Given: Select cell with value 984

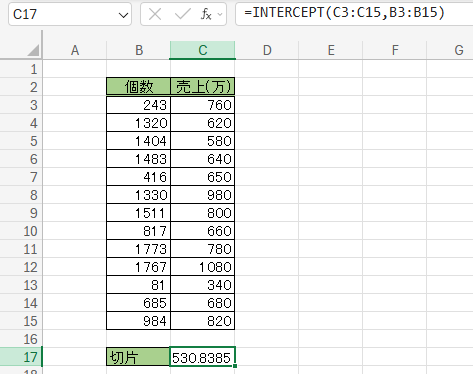Looking at the screenshot, I should point(139,321).
